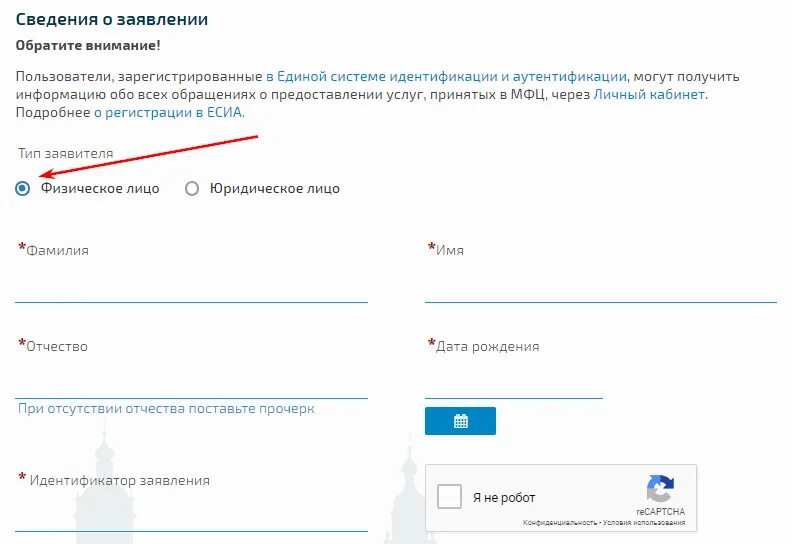Focus the Фамилия input field
Viewport: 792px width, 544px height.
click(191, 286)
